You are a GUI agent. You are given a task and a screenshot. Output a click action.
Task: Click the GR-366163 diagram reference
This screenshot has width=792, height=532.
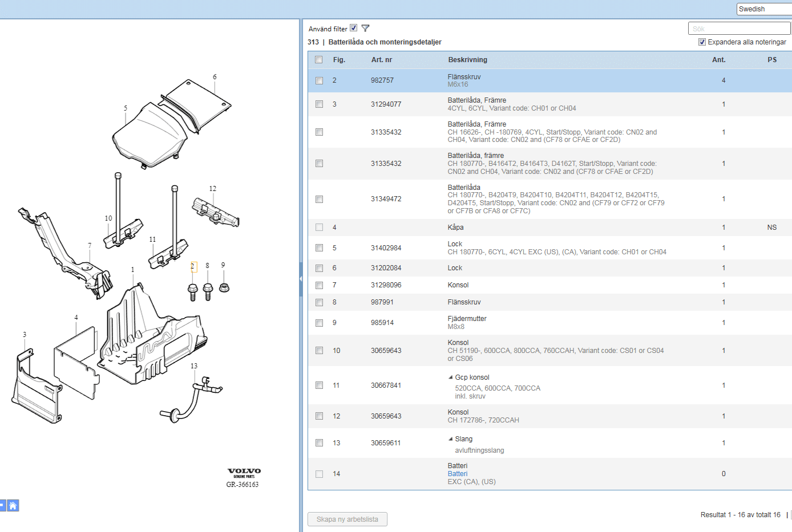pos(243,485)
